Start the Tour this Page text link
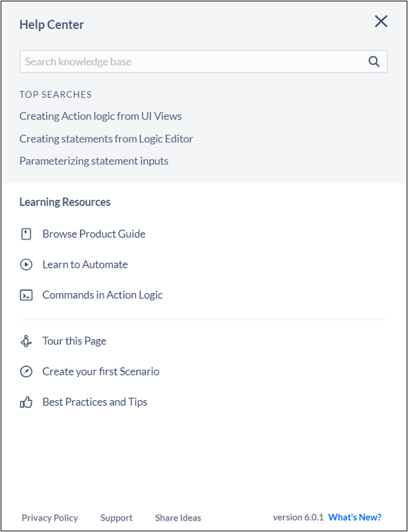Screen dimensions: 408x532 click(74, 341)
